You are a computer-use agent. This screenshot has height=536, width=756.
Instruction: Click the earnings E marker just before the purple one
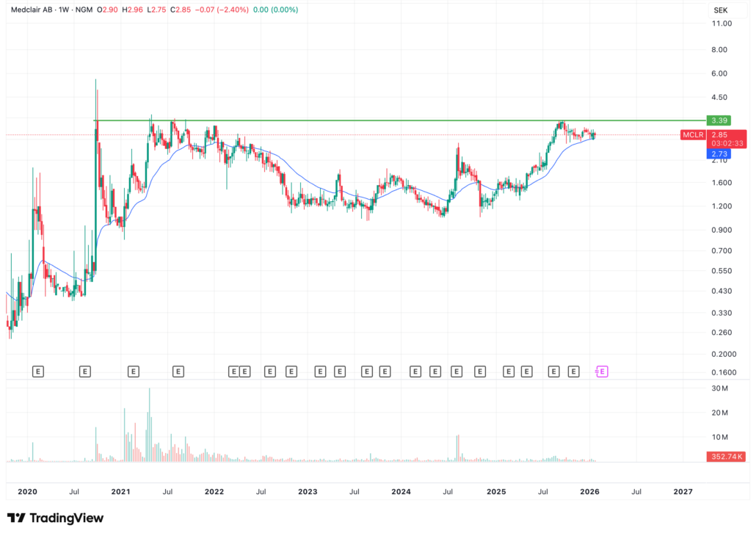click(x=574, y=372)
